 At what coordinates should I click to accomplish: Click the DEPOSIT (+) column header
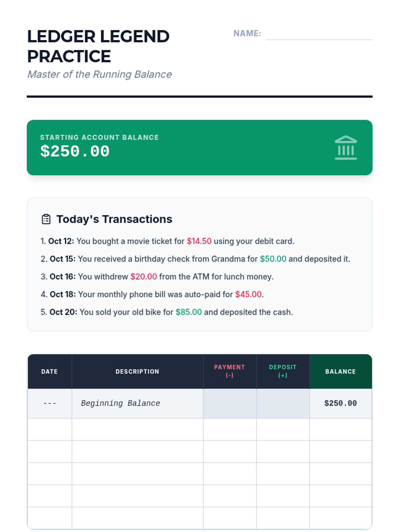pyautogui.click(x=283, y=371)
